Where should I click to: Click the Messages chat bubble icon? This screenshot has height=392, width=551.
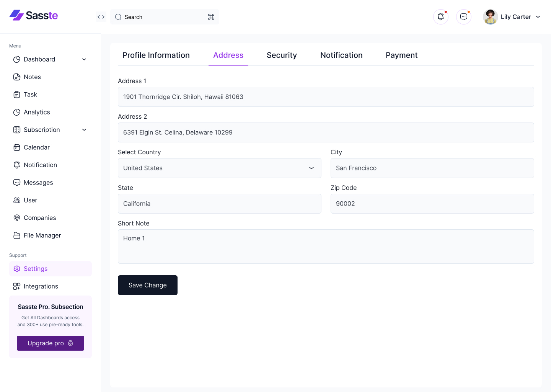(17, 182)
